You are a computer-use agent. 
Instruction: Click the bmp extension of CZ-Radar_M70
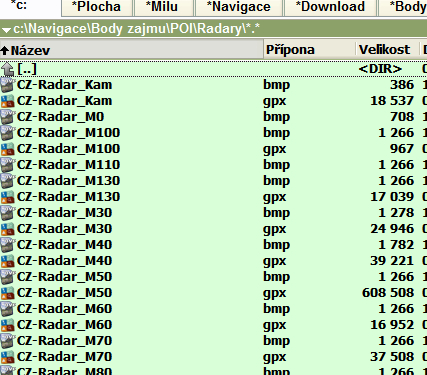coord(276,341)
